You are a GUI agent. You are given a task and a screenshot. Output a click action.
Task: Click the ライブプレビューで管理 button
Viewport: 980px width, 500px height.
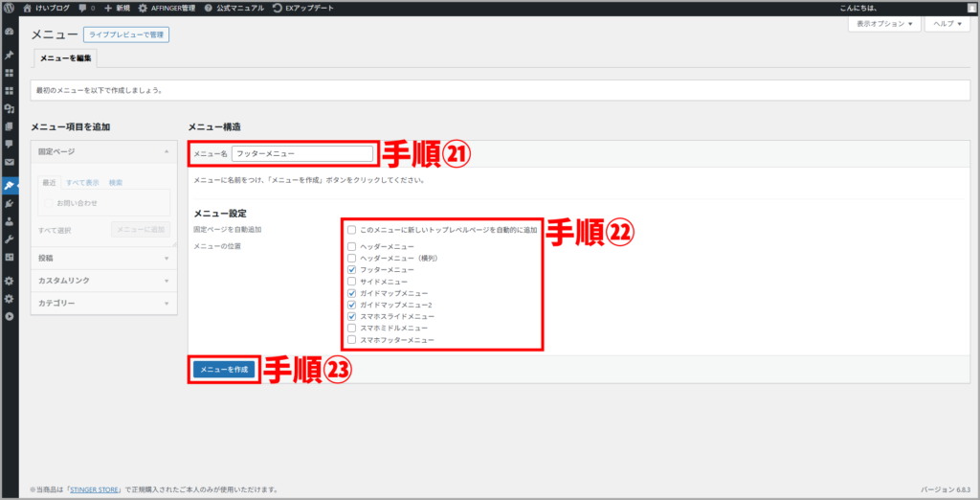coord(126,34)
